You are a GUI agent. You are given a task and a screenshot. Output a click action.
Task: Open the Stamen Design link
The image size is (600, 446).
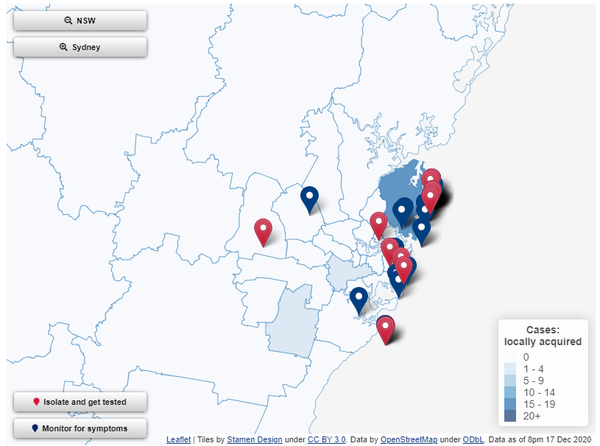click(x=254, y=439)
